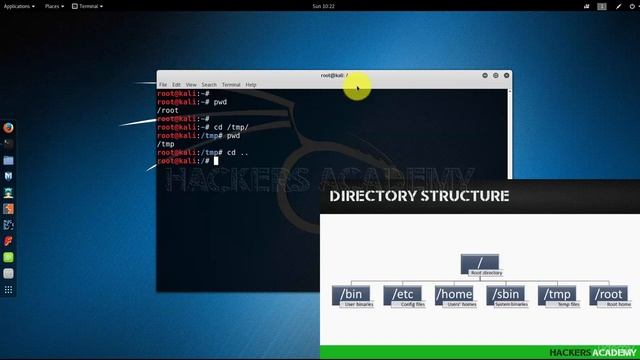Click the '/root' output line
This screenshot has height=360, width=640.
[x=168, y=110]
